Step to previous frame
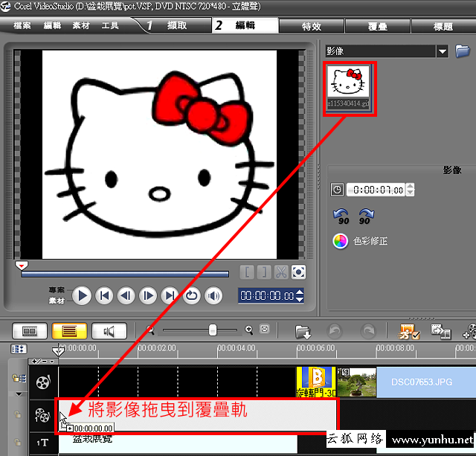 pyautogui.click(x=126, y=295)
